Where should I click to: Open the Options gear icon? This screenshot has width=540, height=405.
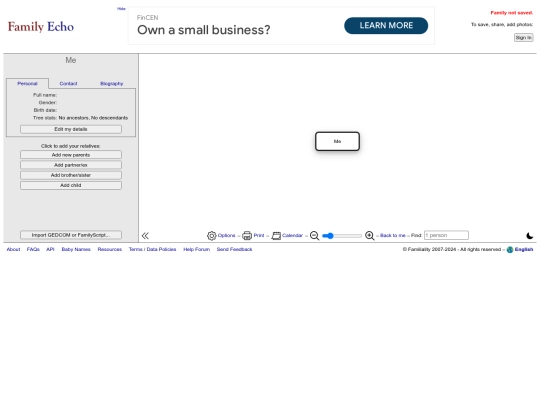(211, 236)
